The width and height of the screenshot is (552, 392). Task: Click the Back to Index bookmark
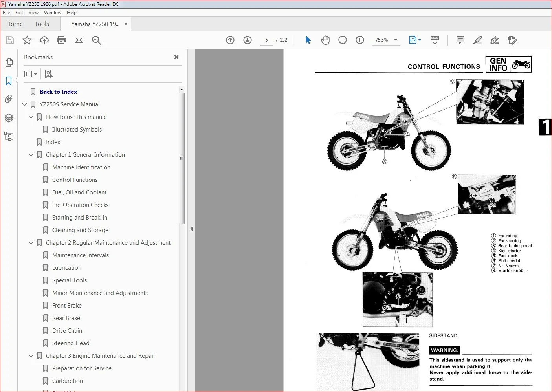59,92
